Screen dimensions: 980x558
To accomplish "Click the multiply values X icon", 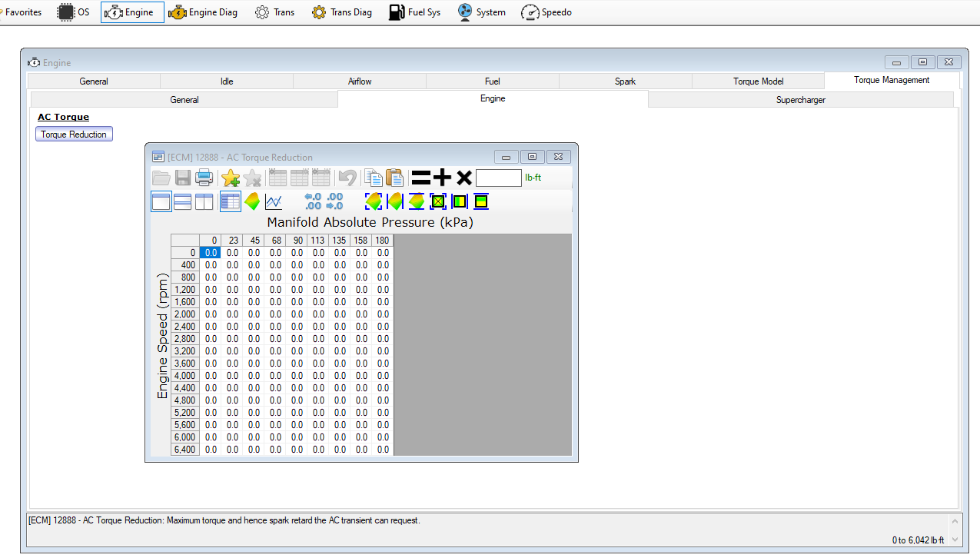I will coord(463,178).
